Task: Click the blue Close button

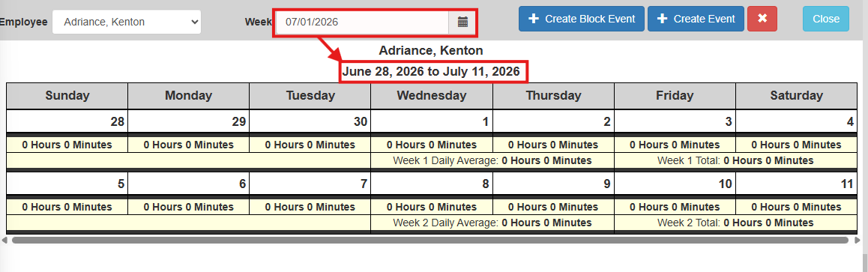Action: point(826,18)
